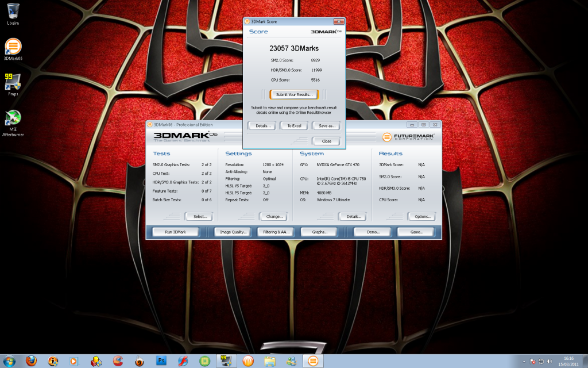This screenshot has height=368, width=588.
Task: Open the Lixeira recycle bin desktop icon
Action: tap(13, 14)
